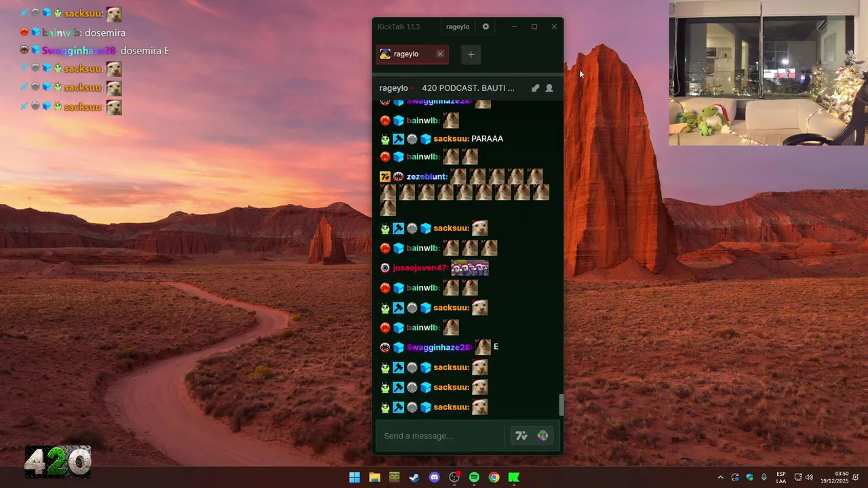Close the rageylo chatroom tab

pyautogui.click(x=440, y=54)
